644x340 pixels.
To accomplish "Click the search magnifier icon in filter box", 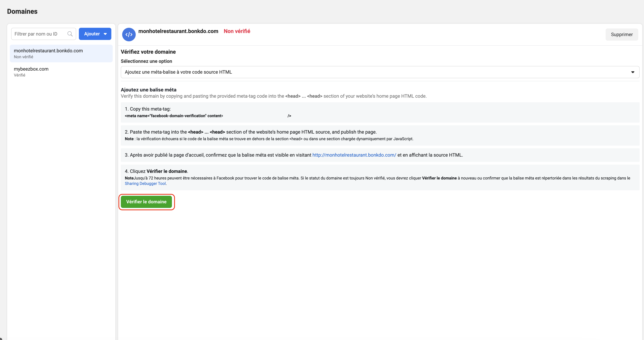I will point(70,34).
